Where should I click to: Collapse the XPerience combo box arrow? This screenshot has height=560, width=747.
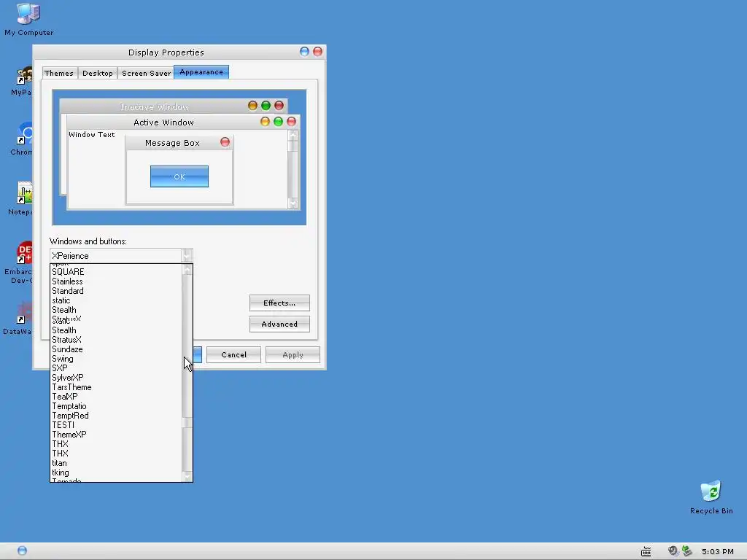(x=187, y=256)
